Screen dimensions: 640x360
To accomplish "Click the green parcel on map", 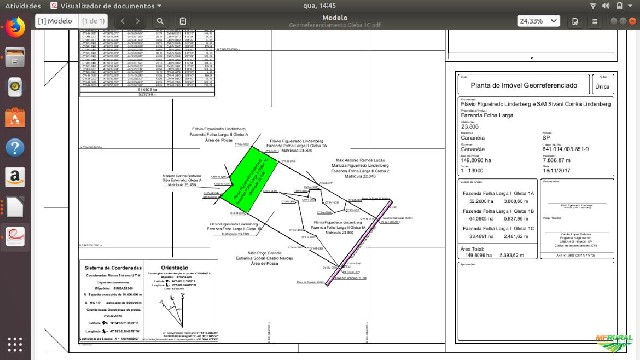I will tap(249, 180).
